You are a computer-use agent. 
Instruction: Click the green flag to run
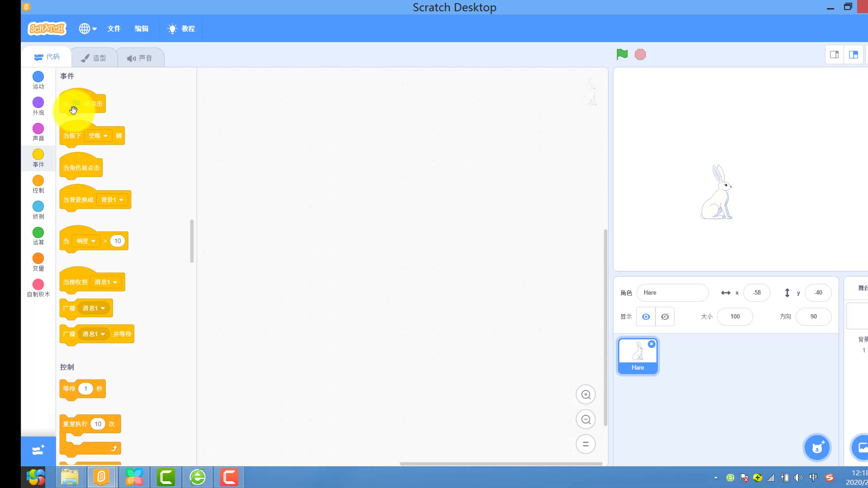pos(622,55)
